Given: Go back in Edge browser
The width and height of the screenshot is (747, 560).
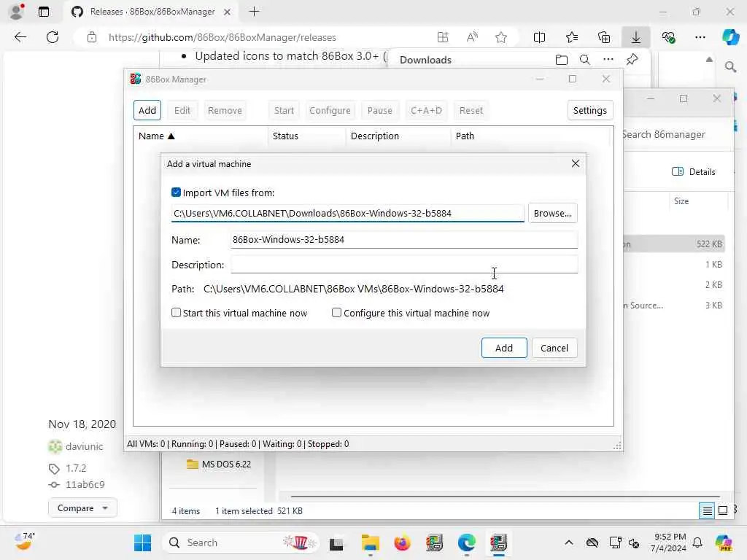Looking at the screenshot, I should (20, 37).
